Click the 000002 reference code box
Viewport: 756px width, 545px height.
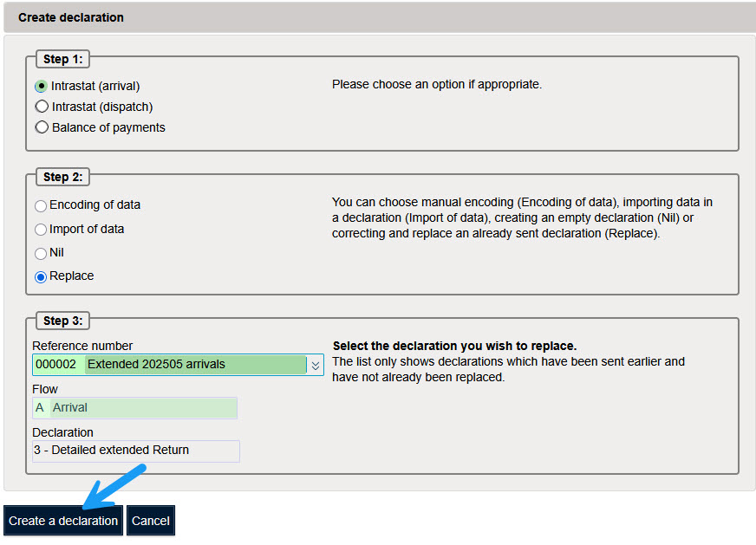[57, 365]
